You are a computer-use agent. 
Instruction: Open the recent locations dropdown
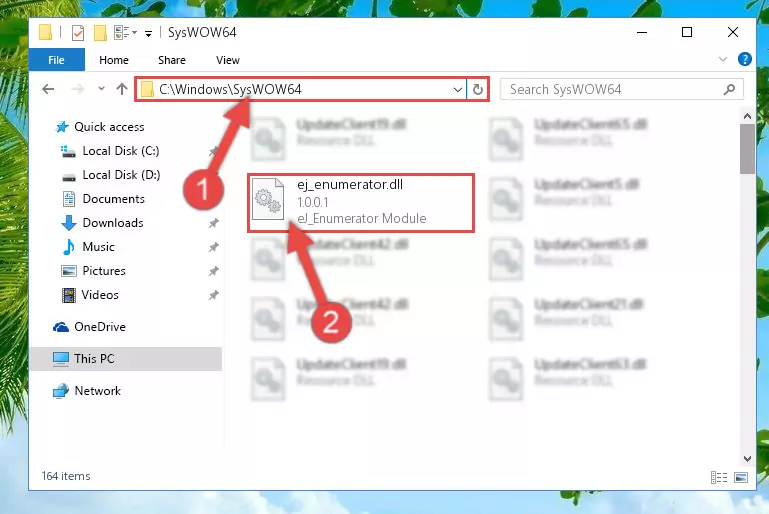click(x=101, y=89)
